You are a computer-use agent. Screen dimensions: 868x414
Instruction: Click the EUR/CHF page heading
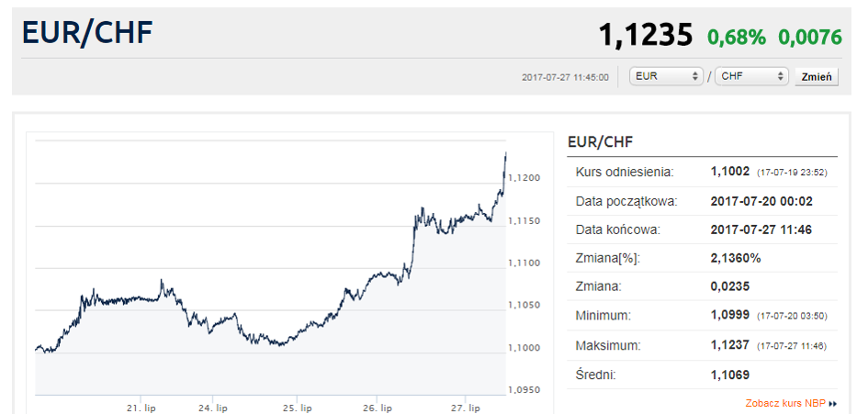tap(87, 33)
